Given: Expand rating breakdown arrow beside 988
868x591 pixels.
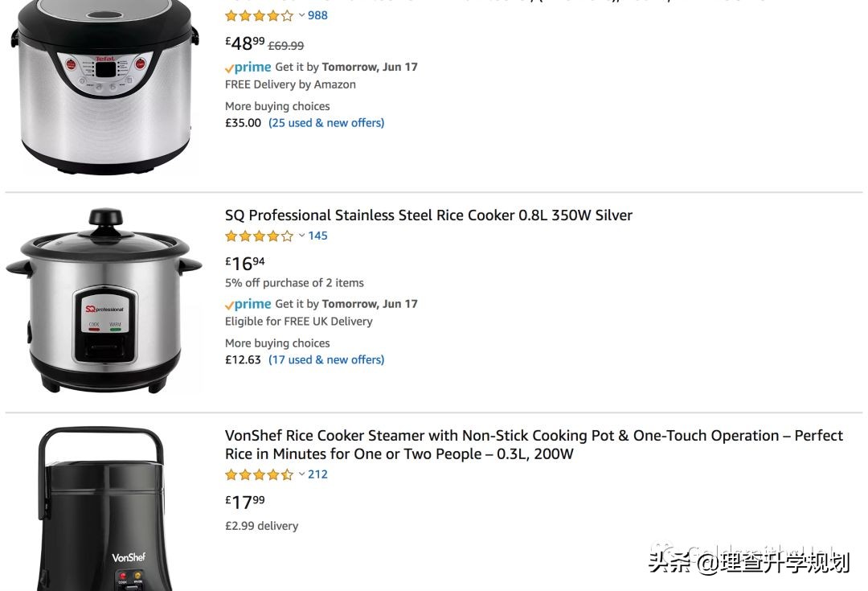Looking at the screenshot, I should click(x=301, y=14).
